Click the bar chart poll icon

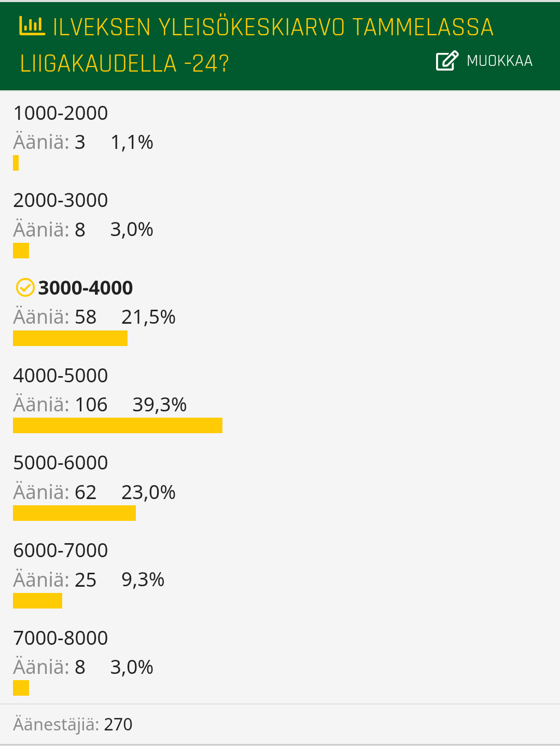[32, 26]
